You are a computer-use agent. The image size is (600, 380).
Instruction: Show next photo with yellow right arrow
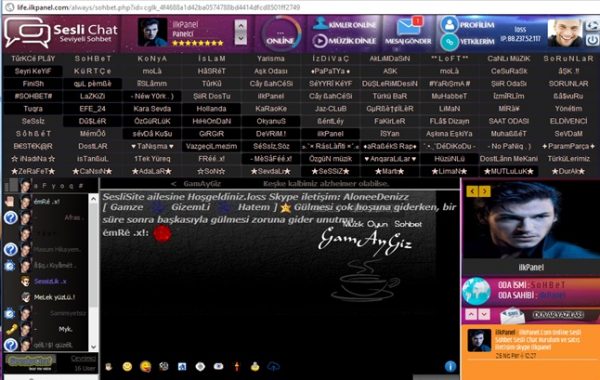coord(484,191)
